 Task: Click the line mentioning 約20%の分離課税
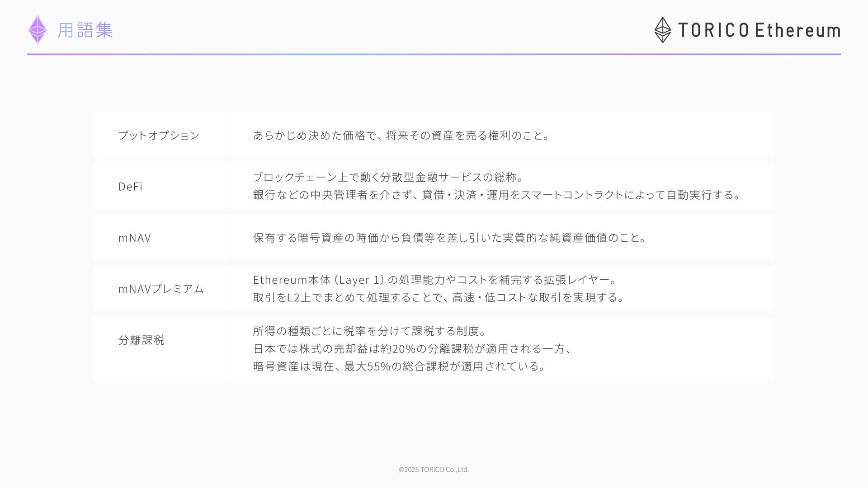click(x=413, y=348)
